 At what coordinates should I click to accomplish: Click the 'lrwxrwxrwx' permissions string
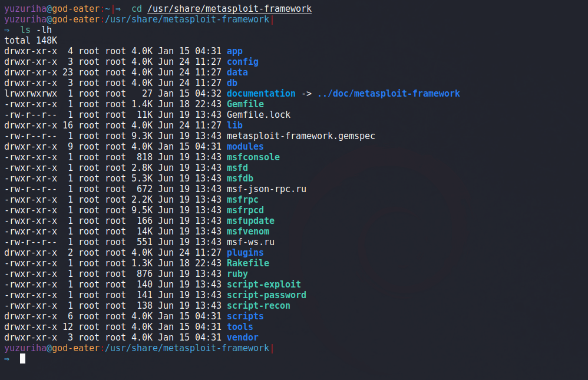click(x=31, y=94)
